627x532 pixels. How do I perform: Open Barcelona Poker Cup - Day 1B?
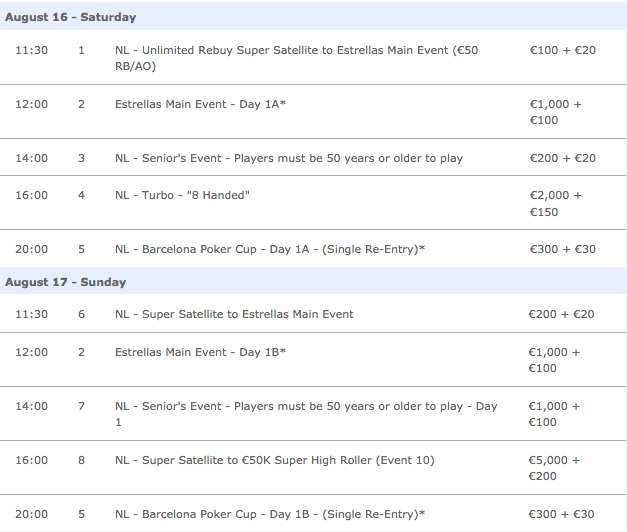pyautogui.click(x=270, y=514)
